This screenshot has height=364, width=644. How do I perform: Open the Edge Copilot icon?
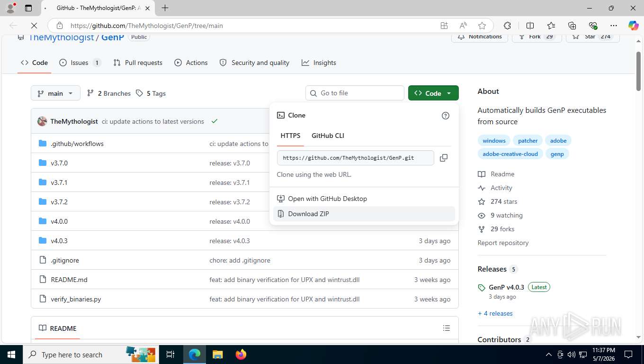(633, 26)
